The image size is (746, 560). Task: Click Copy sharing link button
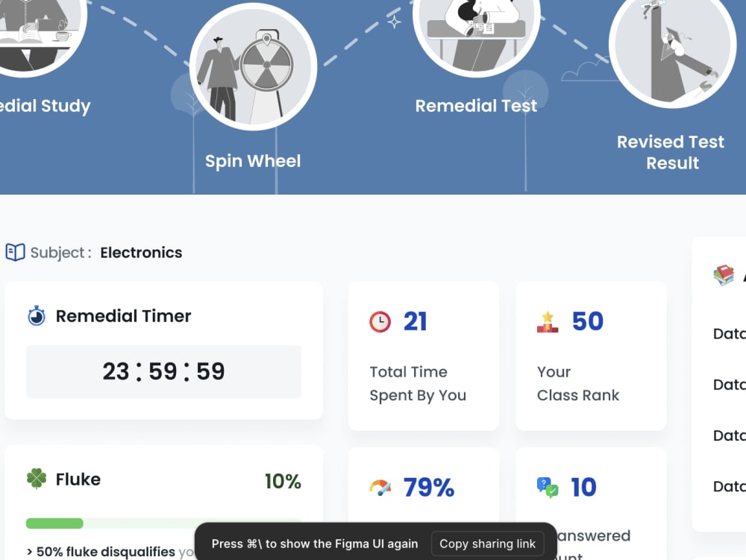tap(488, 544)
